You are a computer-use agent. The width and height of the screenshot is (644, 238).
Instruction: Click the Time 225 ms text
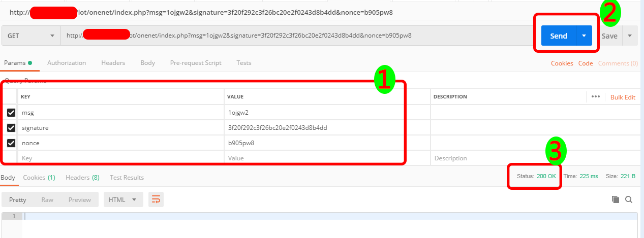coord(580,176)
